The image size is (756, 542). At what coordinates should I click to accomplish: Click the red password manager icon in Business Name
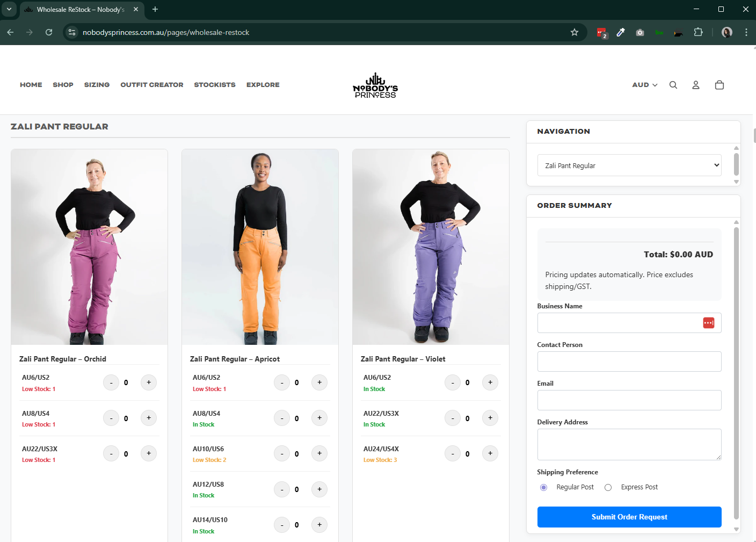click(x=708, y=323)
